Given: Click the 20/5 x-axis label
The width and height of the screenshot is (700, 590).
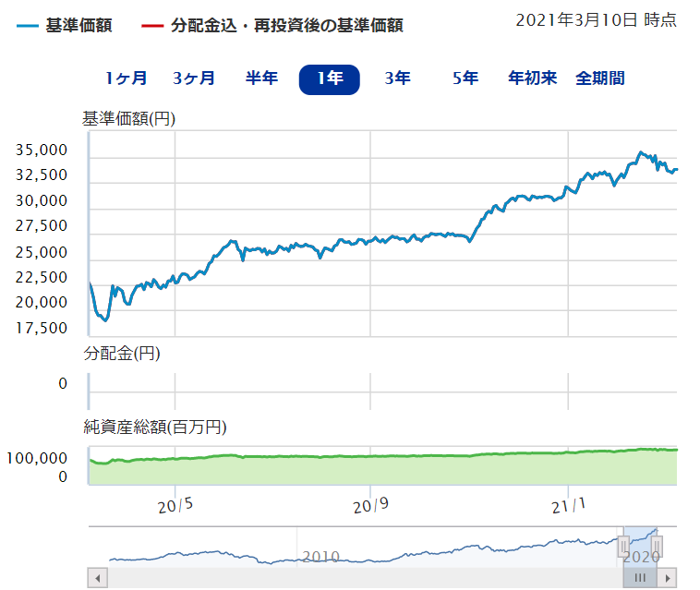Looking at the screenshot, I should pyautogui.click(x=175, y=506).
